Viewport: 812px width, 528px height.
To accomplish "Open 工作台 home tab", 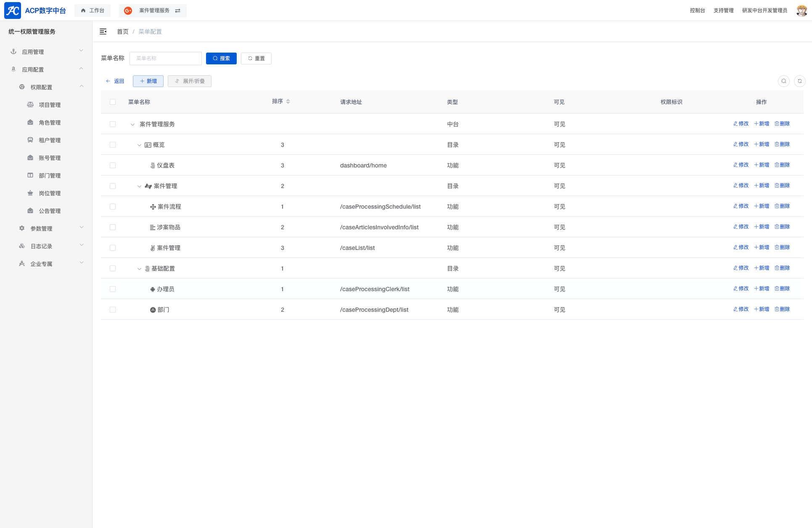I will (93, 11).
